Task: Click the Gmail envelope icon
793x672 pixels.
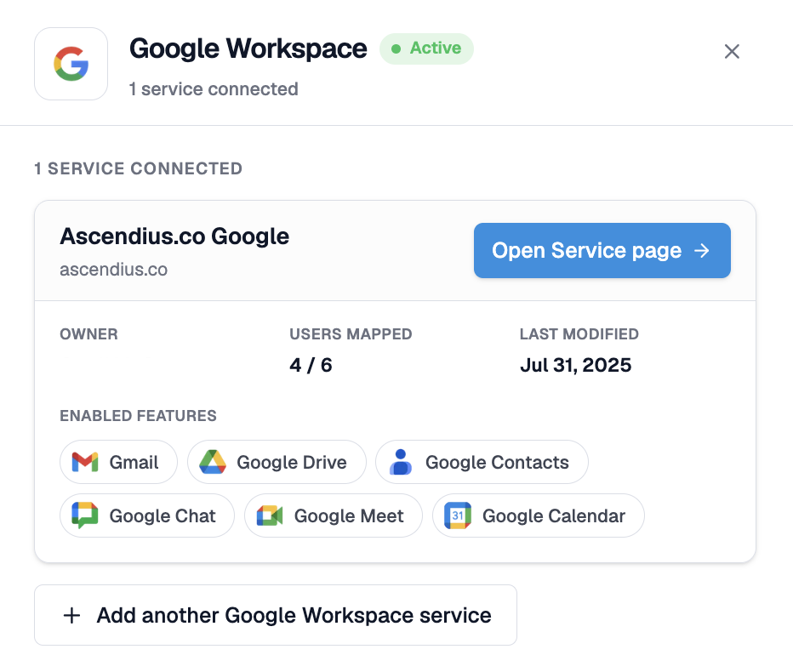Action: (85, 462)
